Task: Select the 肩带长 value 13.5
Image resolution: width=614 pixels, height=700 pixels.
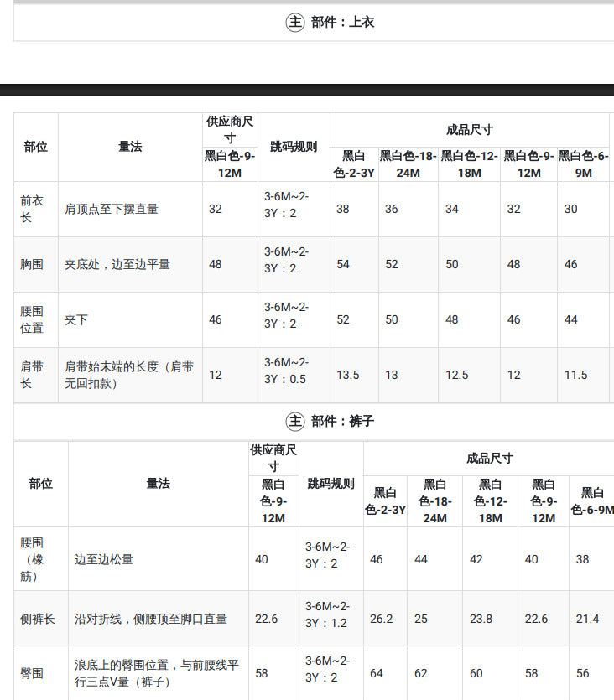Action: tap(348, 375)
